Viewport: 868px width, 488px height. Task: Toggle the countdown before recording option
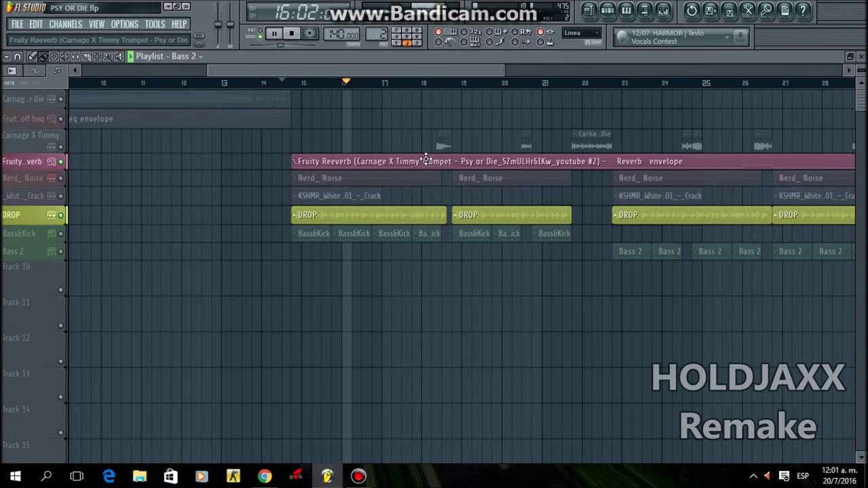click(464, 32)
